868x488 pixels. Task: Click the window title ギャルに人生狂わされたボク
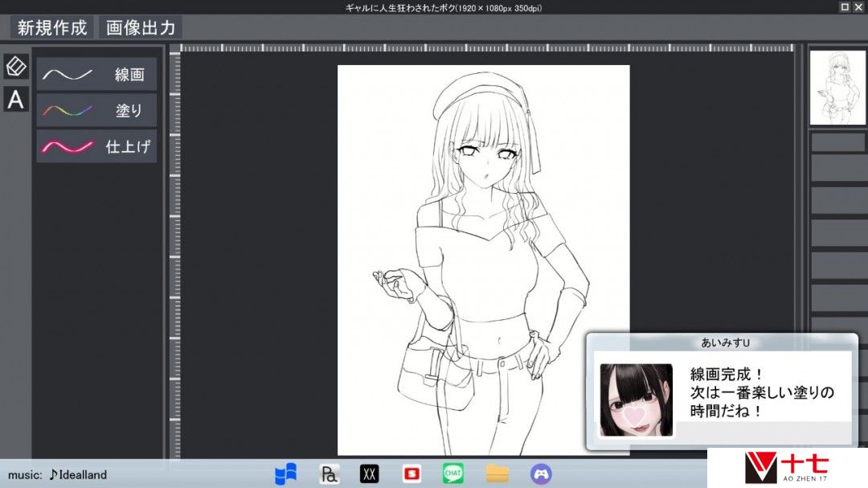pyautogui.click(x=443, y=8)
